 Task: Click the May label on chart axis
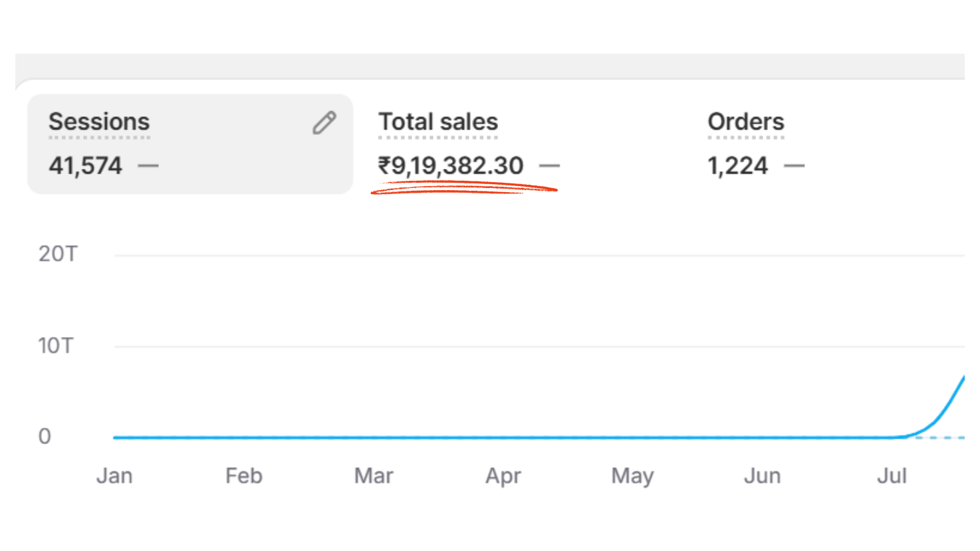coord(632,476)
